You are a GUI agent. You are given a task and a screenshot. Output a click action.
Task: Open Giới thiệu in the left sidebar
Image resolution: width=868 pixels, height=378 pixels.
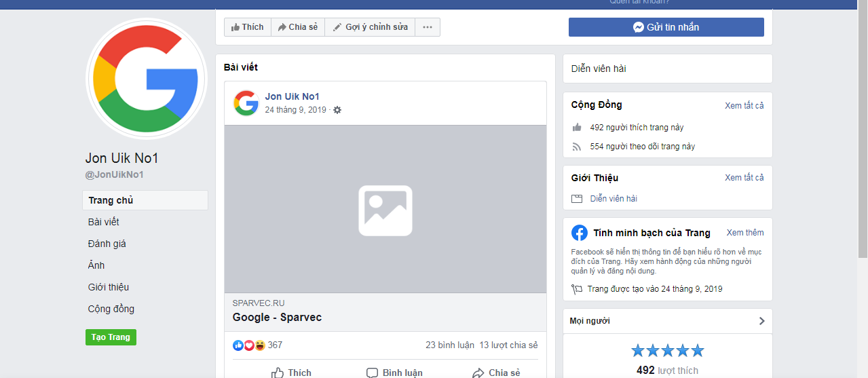click(x=109, y=287)
